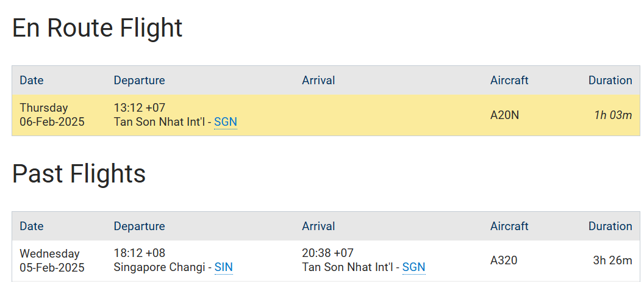644x282 pixels.
Task: Click the Arrival header in Past Flights table
Action: tap(318, 226)
